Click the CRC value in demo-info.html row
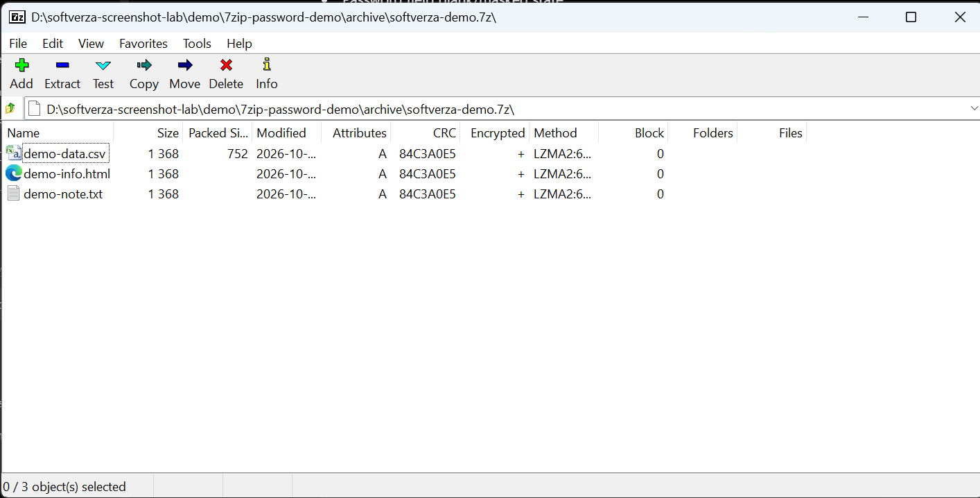Image resolution: width=980 pixels, height=498 pixels. 428,173
